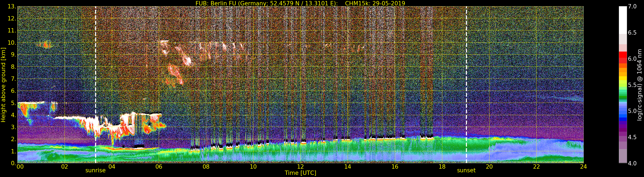Click the sunrise dashed white line

tap(95, 85)
